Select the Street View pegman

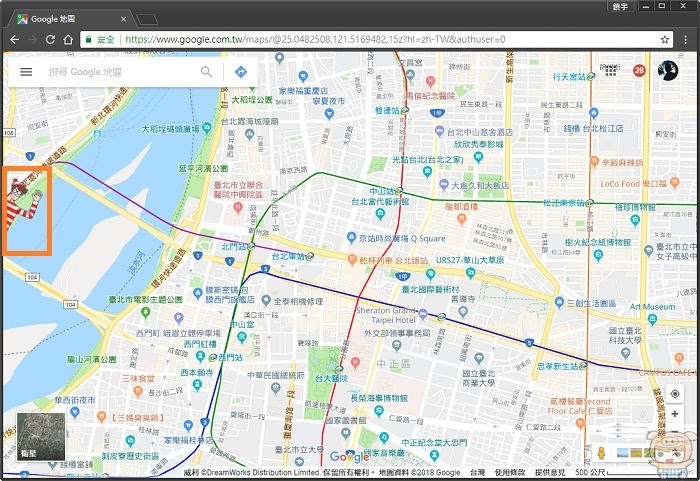click(x=601, y=452)
